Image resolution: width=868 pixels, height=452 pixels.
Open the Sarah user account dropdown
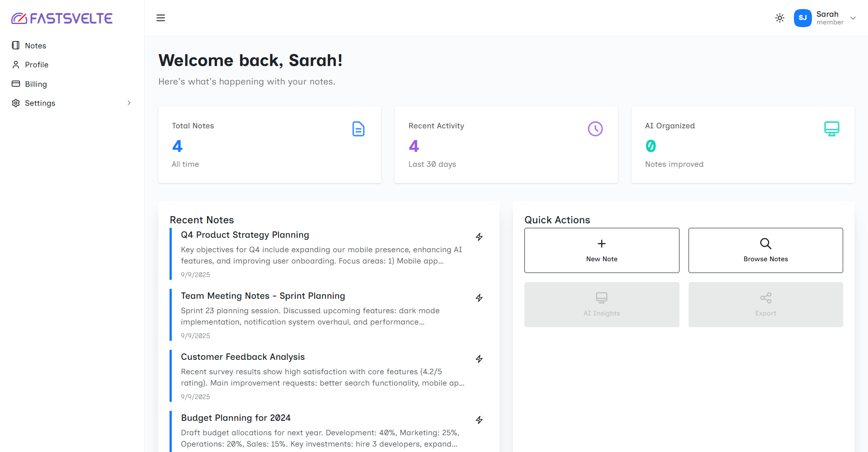coord(853,18)
